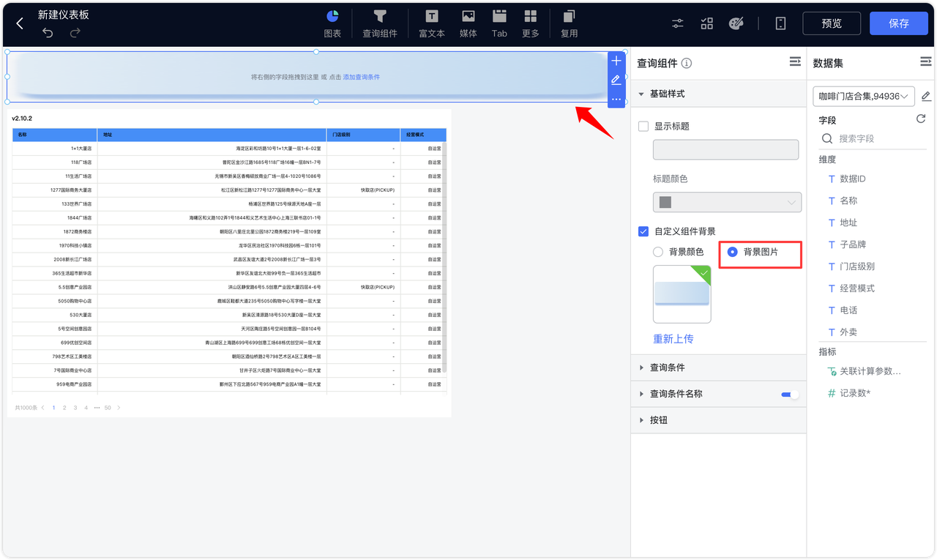The width and height of the screenshot is (937, 560).
Task: Click the info icon beside 查询组件 title
Action: coord(687,63)
